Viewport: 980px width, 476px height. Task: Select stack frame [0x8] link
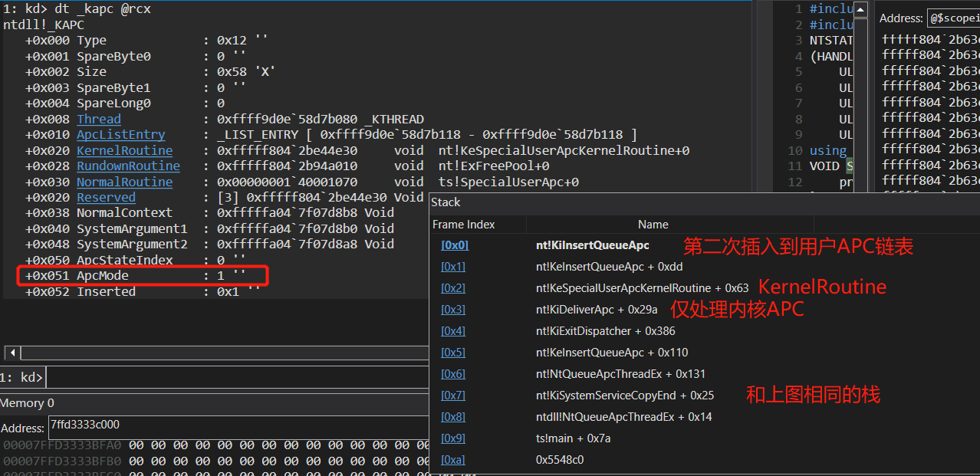[x=455, y=417]
